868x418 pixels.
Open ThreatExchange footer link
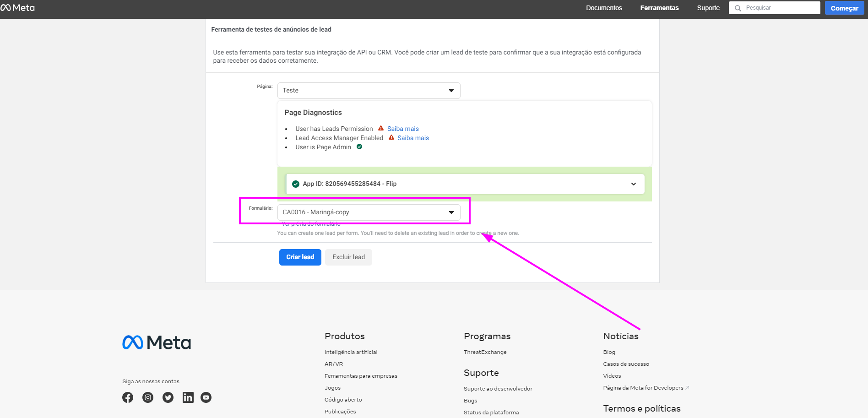(485, 352)
